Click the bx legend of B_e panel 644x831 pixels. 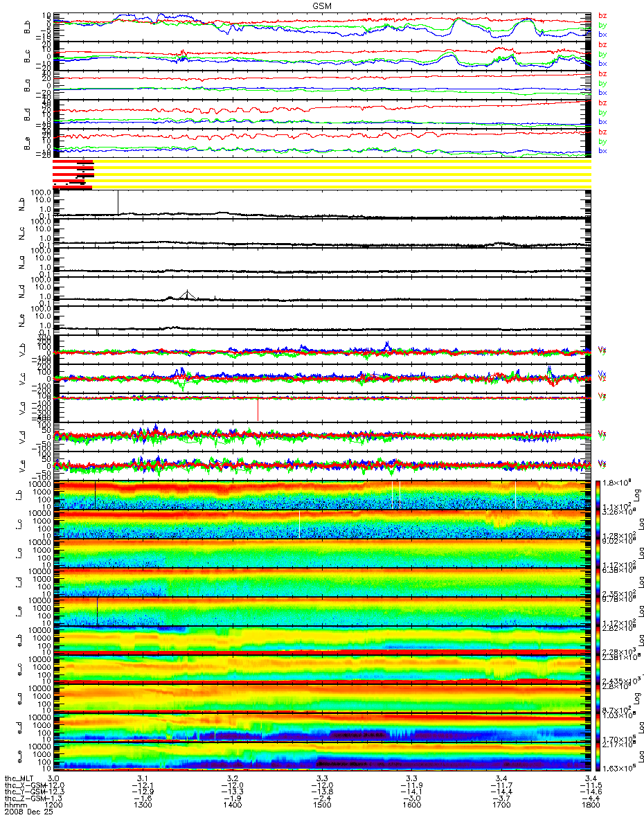click(602, 150)
